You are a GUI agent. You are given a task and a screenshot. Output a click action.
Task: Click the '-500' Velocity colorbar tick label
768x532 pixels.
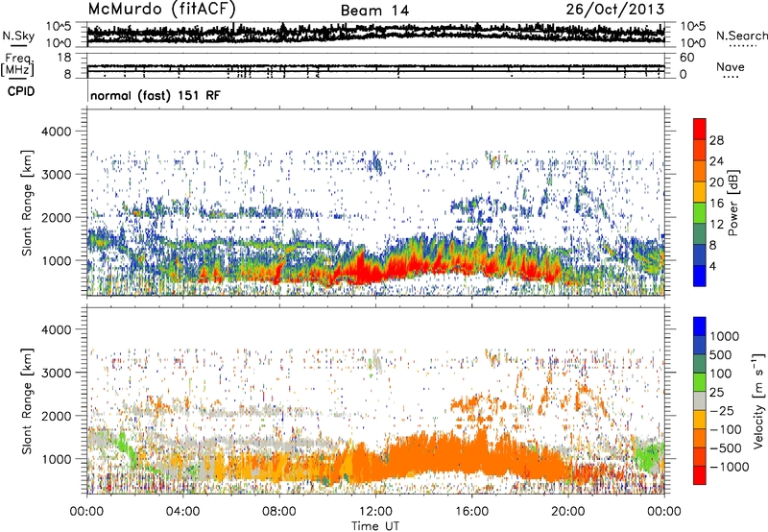[x=726, y=447]
